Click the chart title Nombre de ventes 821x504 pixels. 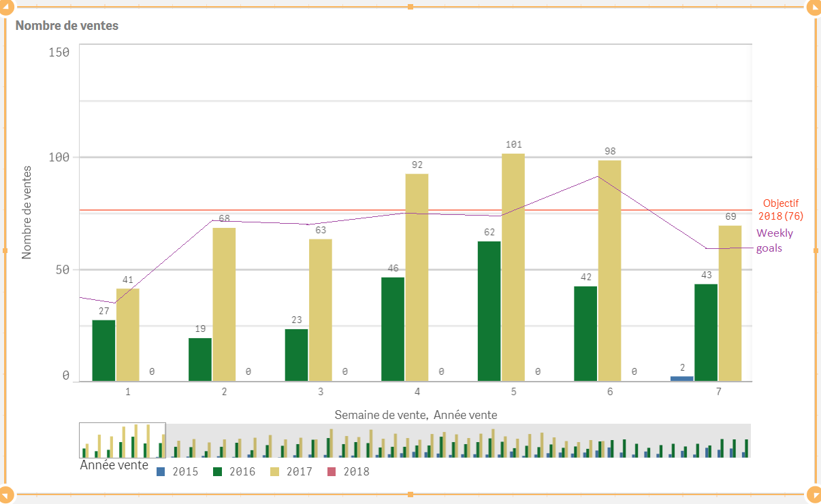[x=67, y=26]
